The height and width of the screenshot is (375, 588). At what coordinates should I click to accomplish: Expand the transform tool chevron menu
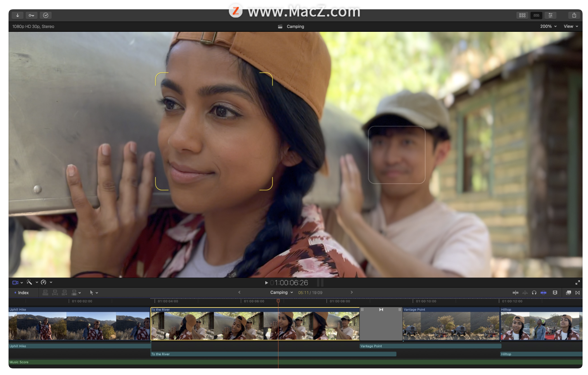click(22, 283)
